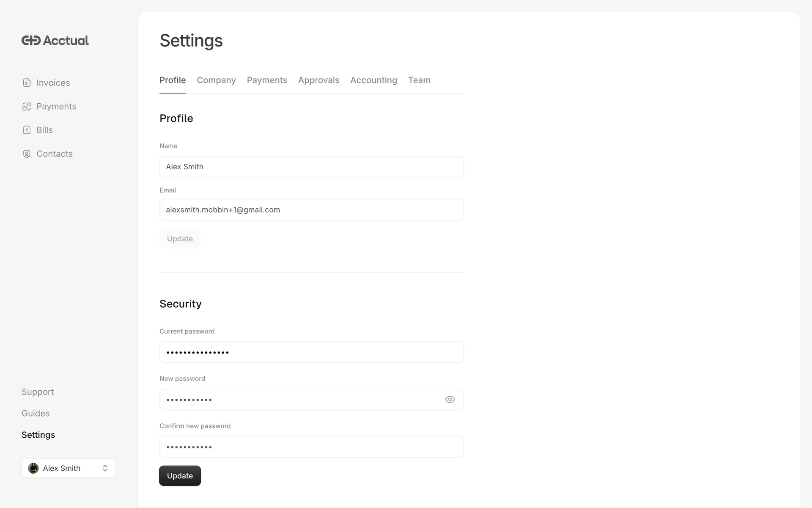Select the Approvals tab
812x508 pixels.
[318, 80]
